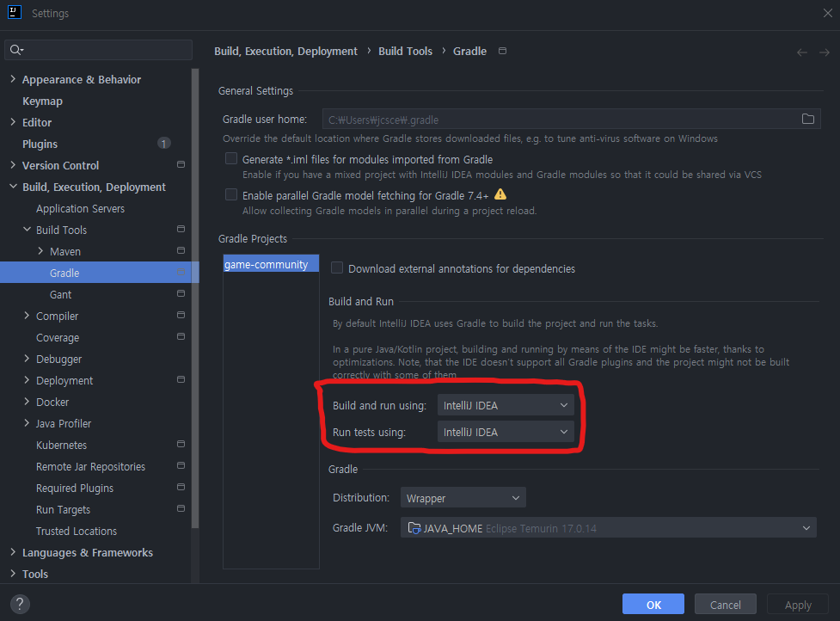The height and width of the screenshot is (621, 840).
Task: Open Keymap settings page
Action: click(x=42, y=101)
